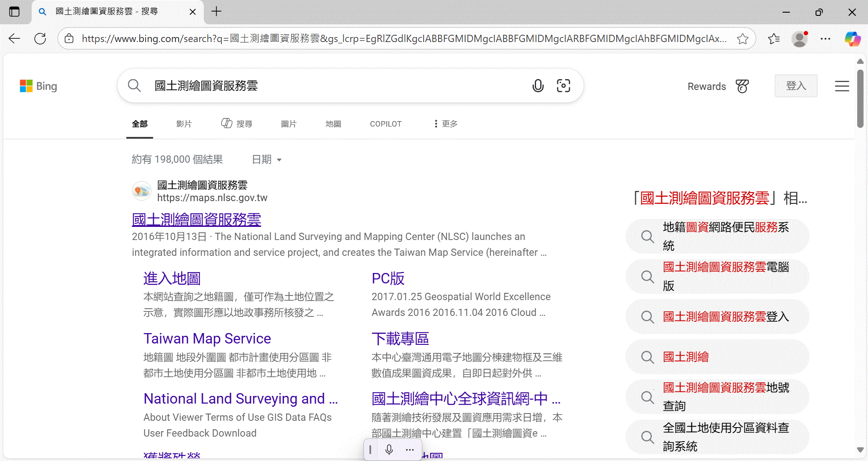Open the 進入地圖 link

(x=172, y=278)
